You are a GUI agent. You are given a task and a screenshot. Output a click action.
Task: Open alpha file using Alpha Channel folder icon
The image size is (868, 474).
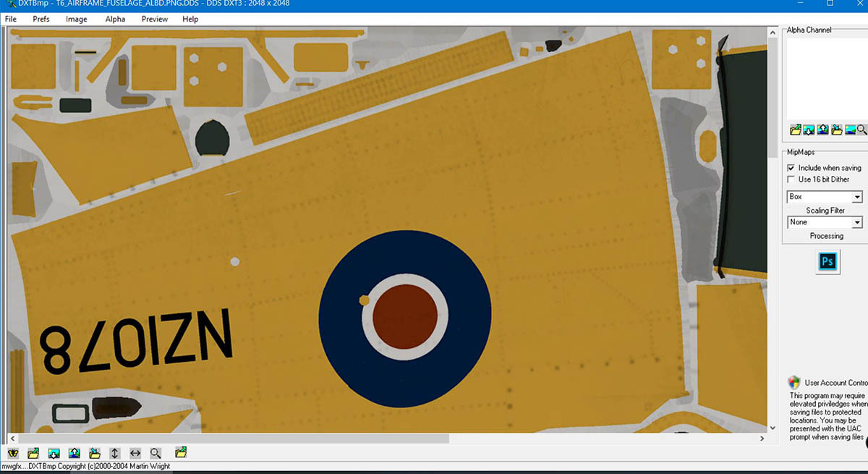pyautogui.click(x=796, y=130)
